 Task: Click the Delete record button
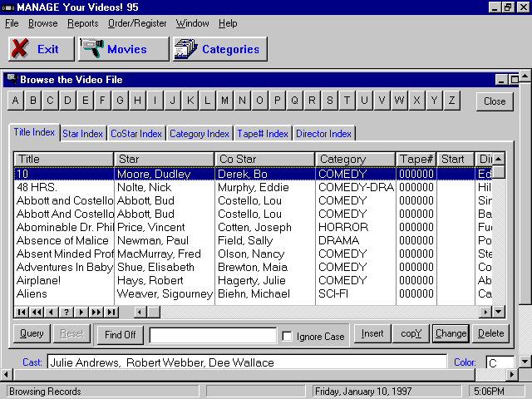pyautogui.click(x=490, y=333)
